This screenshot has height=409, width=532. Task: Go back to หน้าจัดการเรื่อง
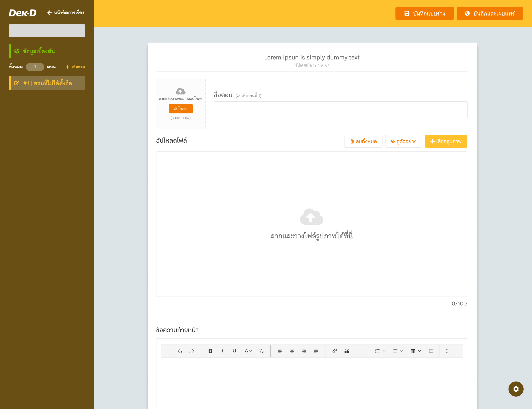[x=66, y=13]
